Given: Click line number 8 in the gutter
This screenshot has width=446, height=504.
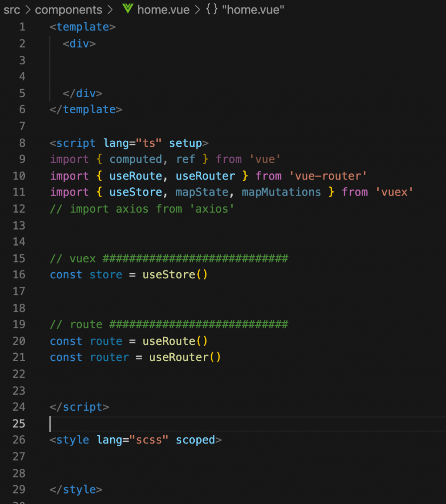Looking at the screenshot, I should (x=22, y=143).
